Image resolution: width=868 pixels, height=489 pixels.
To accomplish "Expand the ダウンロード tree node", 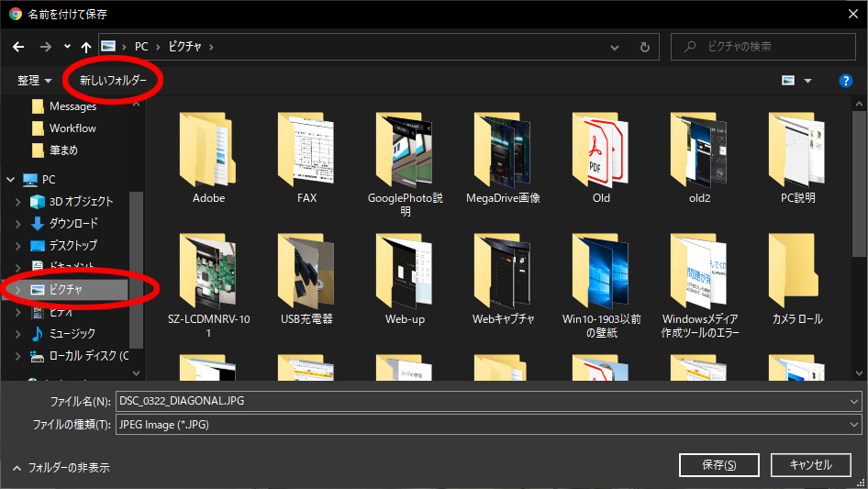I will (18, 224).
